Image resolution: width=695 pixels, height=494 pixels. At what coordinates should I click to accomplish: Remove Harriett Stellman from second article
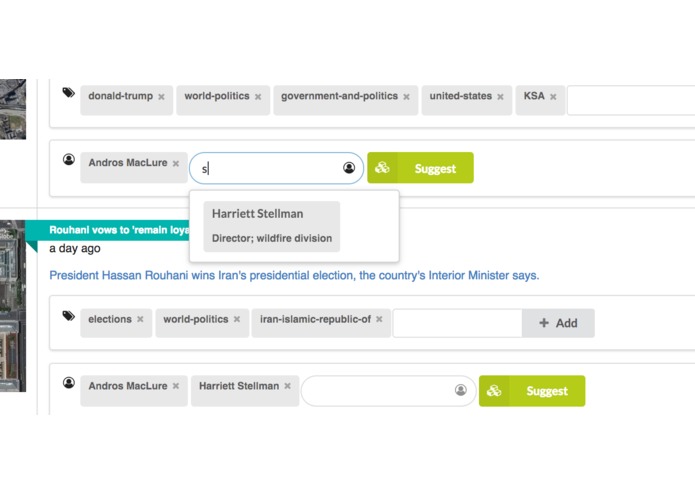pyautogui.click(x=288, y=386)
